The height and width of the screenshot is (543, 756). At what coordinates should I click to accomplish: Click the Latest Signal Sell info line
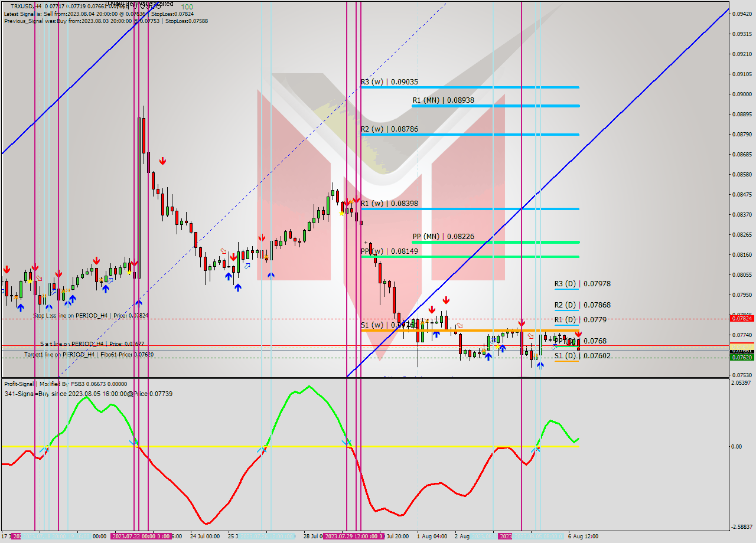[x=99, y=14]
